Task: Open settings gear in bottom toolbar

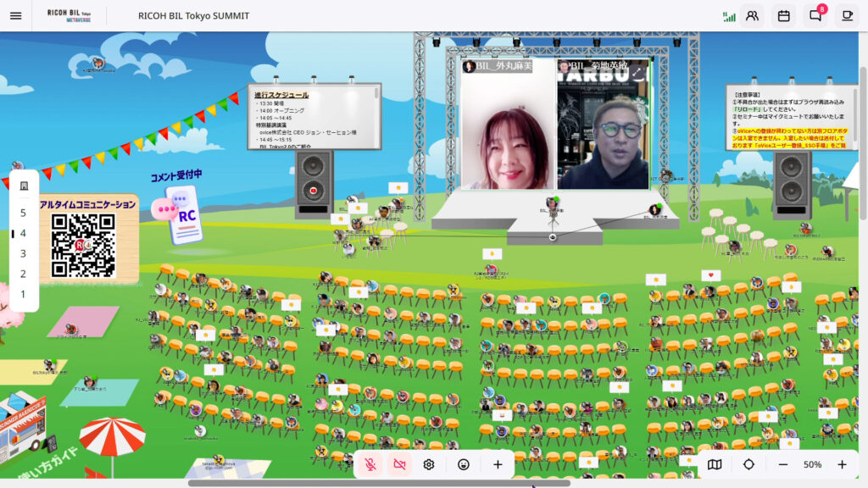Action: pos(428,465)
